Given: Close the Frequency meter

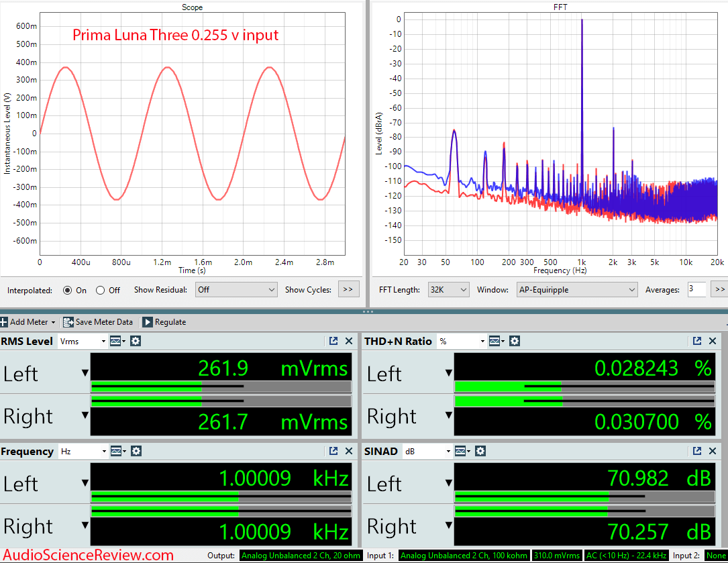Looking at the screenshot, I should 349,450.
